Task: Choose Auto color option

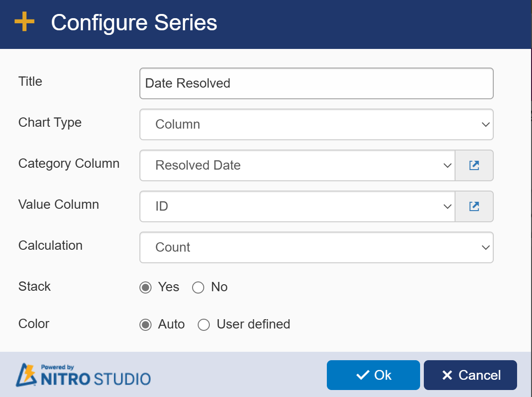Action: click(145, 324)
